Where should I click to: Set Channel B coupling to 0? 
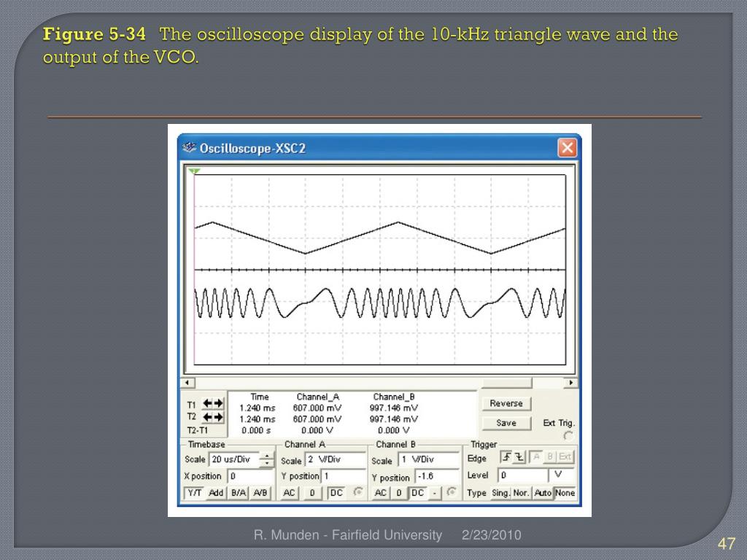pyautogui.click(x=399, y=493)
